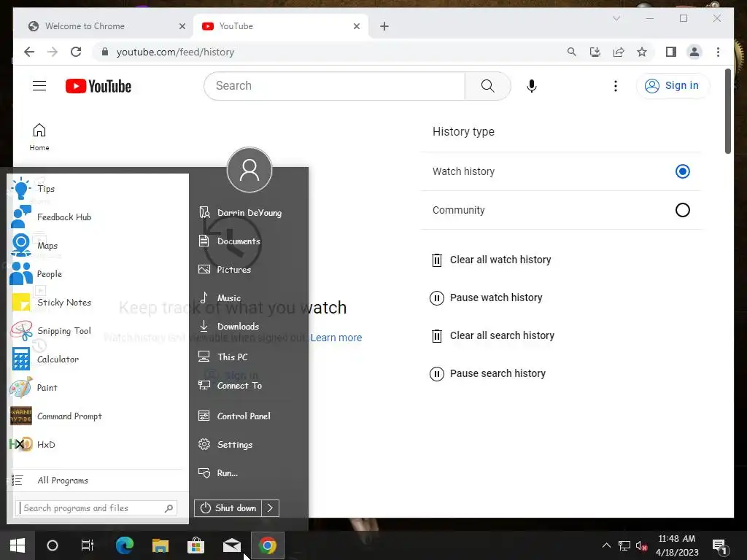Reload the current page

[76, 52]
